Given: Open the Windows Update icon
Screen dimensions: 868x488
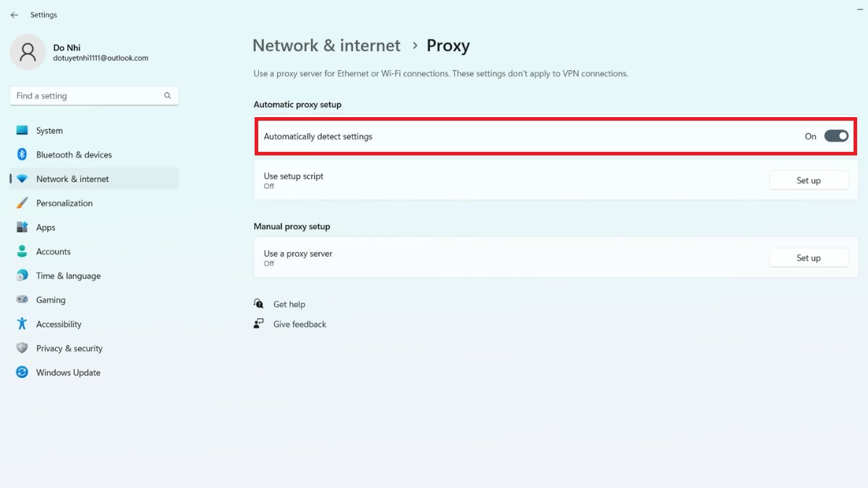Looking at the screenshot, I should (x=22, y=372).
